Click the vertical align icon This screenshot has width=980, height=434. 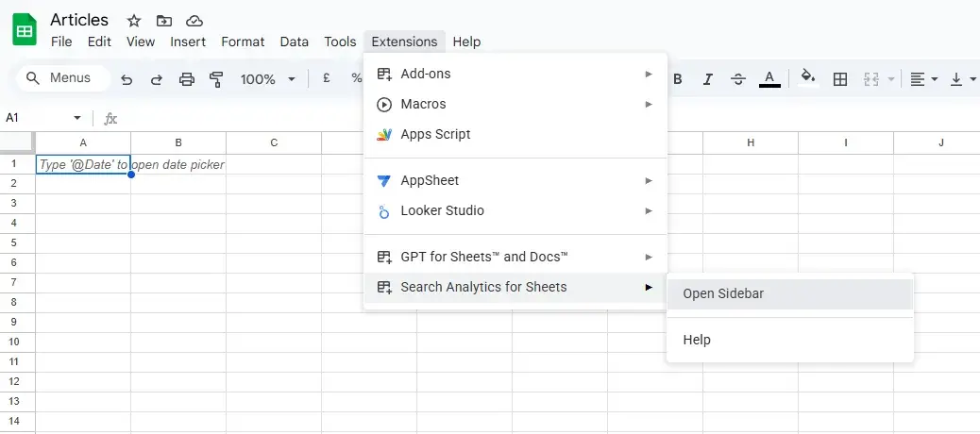tap(956, 79)
